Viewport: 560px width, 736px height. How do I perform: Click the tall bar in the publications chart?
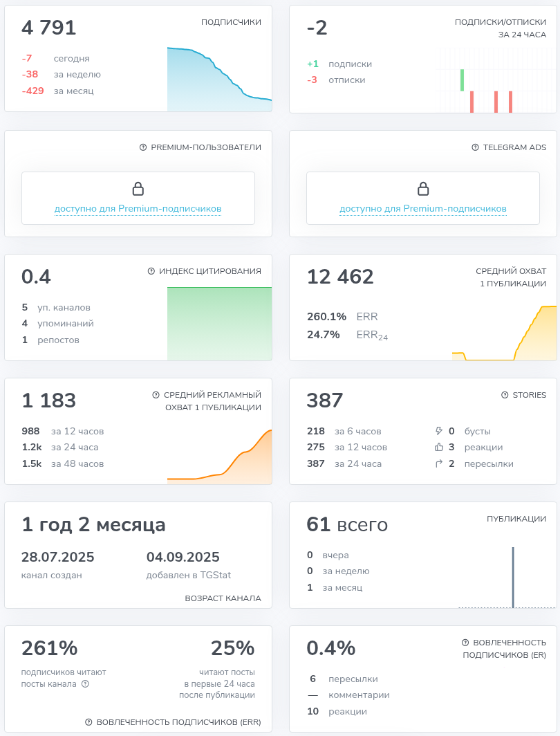pos(513,578)
